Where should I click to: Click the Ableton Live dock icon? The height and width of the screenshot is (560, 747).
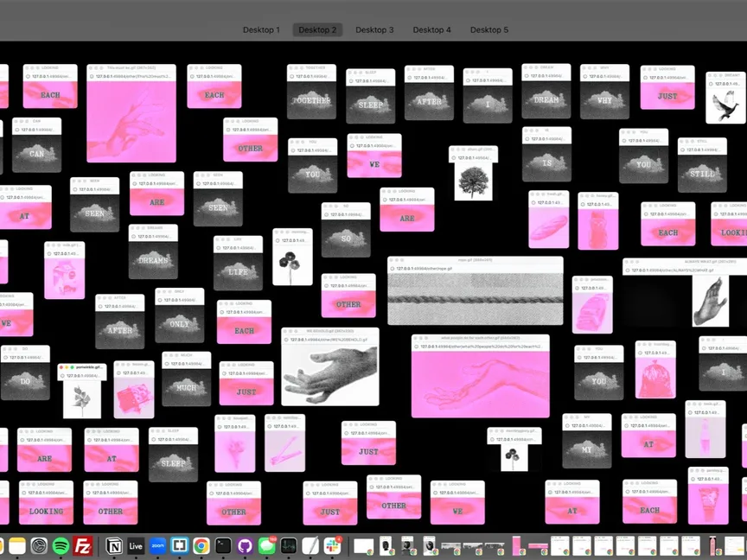[x=135, y=545]
